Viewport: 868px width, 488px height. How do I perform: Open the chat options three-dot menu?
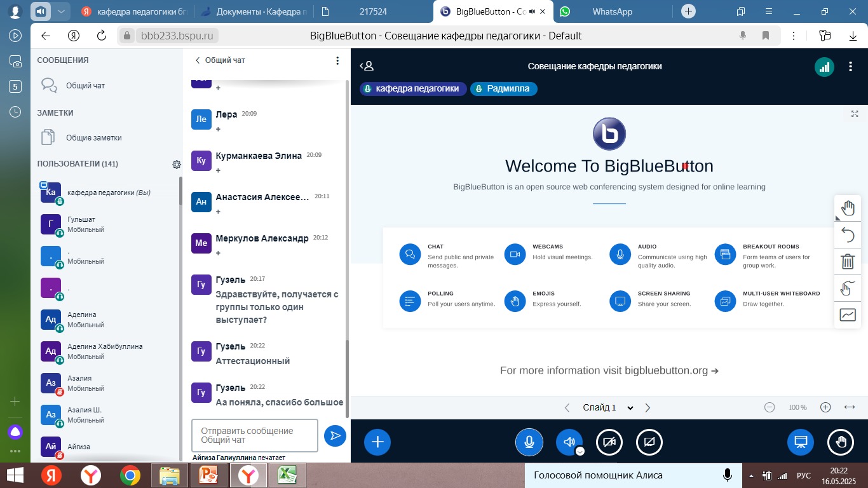[337, 60]
